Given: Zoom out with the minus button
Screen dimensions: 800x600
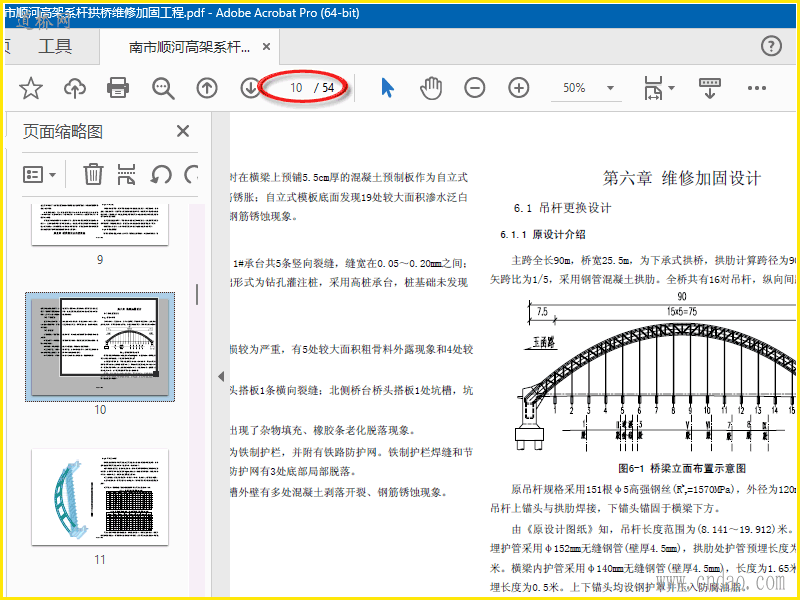Looking at the screenshot, I should (474, 88).
